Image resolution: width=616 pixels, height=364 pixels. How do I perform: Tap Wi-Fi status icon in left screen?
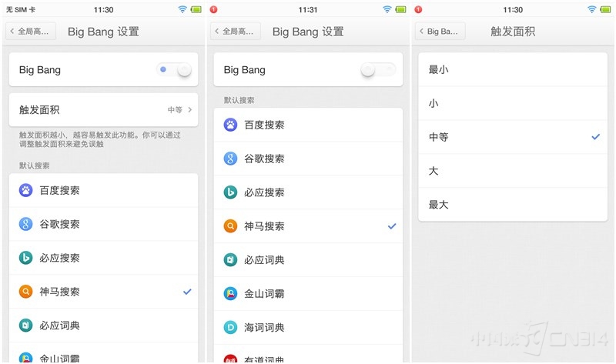coord(182,9)
